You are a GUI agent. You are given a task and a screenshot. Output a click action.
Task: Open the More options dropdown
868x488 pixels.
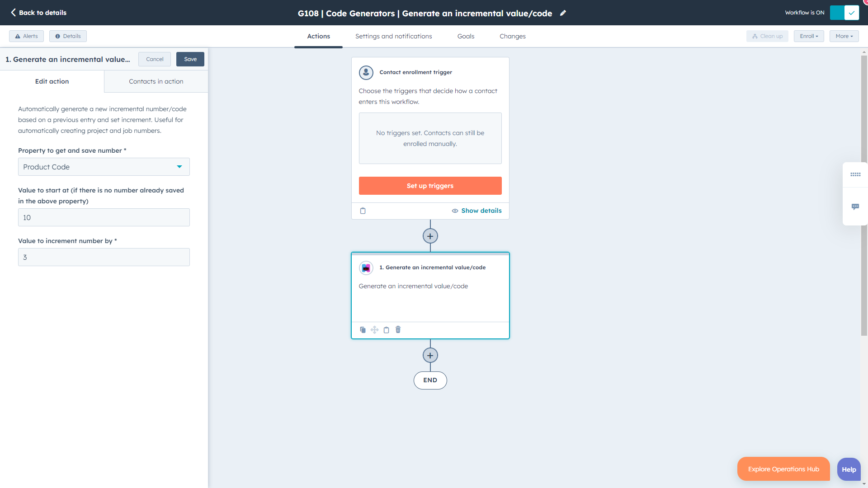click(x=844, y=36)
